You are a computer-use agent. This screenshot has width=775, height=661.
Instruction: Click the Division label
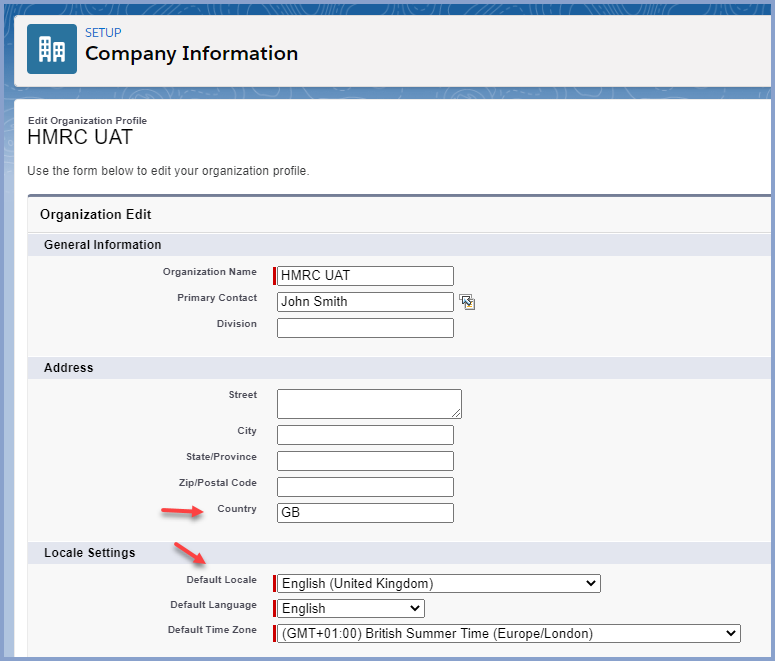(237, 323)
